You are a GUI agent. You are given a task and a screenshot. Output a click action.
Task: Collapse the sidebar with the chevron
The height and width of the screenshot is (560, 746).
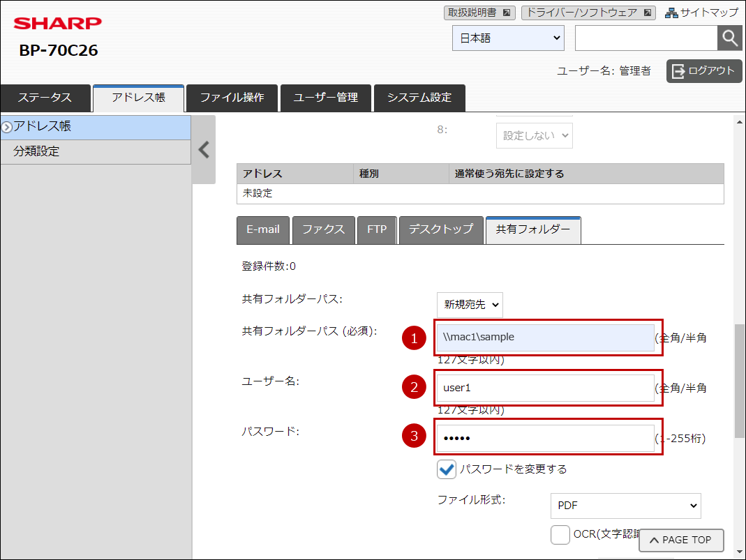click(x=204, y=150)
